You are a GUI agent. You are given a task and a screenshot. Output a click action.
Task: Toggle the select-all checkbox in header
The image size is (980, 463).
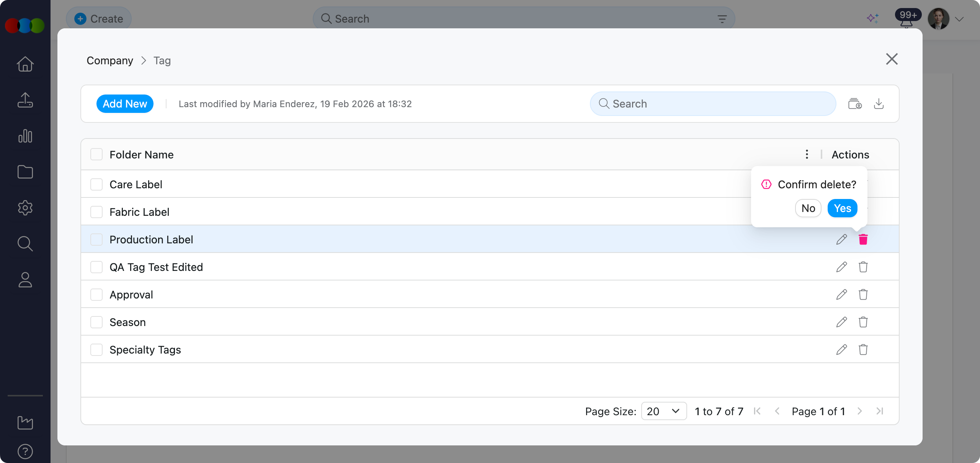click(96, 155)
